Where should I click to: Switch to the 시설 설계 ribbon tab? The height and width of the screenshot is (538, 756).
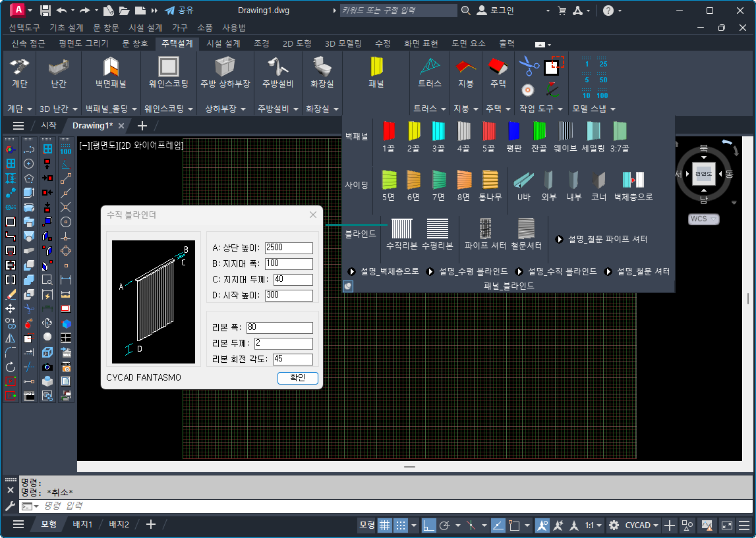223,43
